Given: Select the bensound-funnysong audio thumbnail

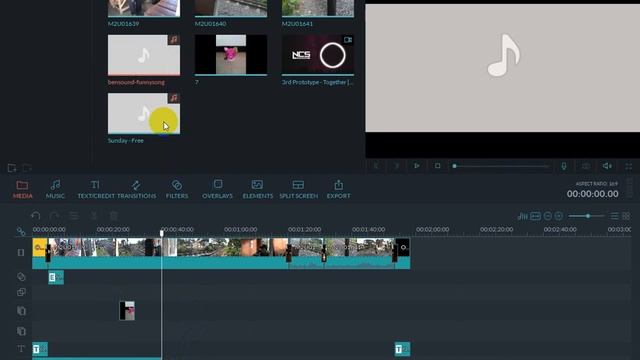Looking at the screenshot, I should (144, 55).
